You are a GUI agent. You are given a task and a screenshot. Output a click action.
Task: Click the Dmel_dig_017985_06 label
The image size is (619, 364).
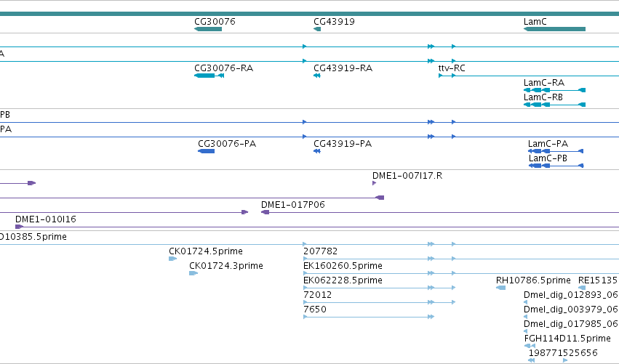pos(570,324)
